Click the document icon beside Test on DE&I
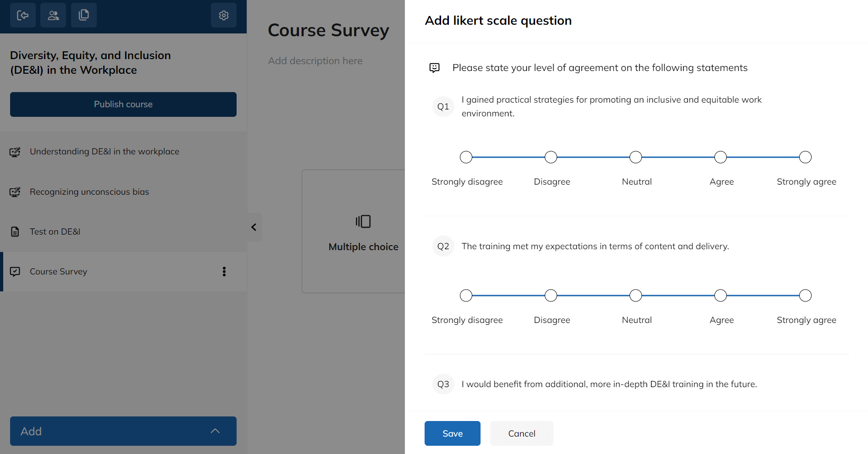 15,231
